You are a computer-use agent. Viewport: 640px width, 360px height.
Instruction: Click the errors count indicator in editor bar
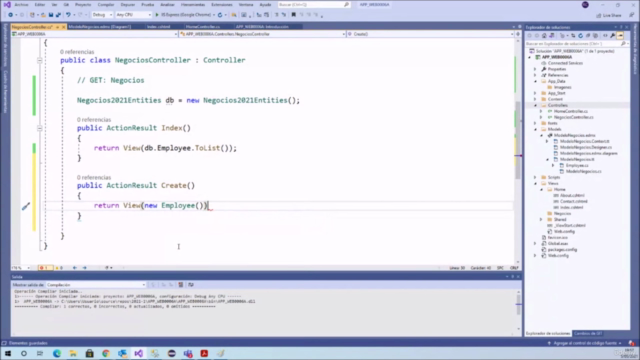pyautogui.click(x=45, y=268)
